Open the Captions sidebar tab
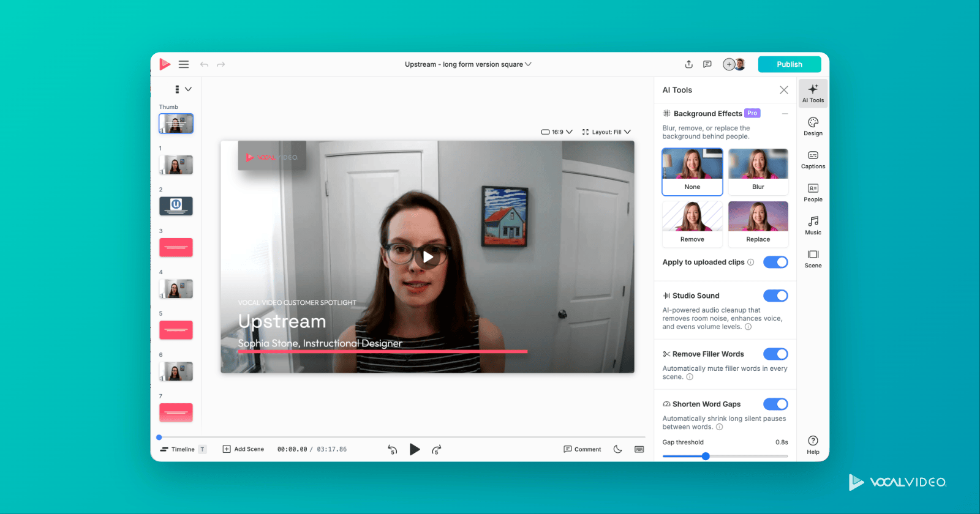The width and height of the screenshot is (980, 514). 813,159
